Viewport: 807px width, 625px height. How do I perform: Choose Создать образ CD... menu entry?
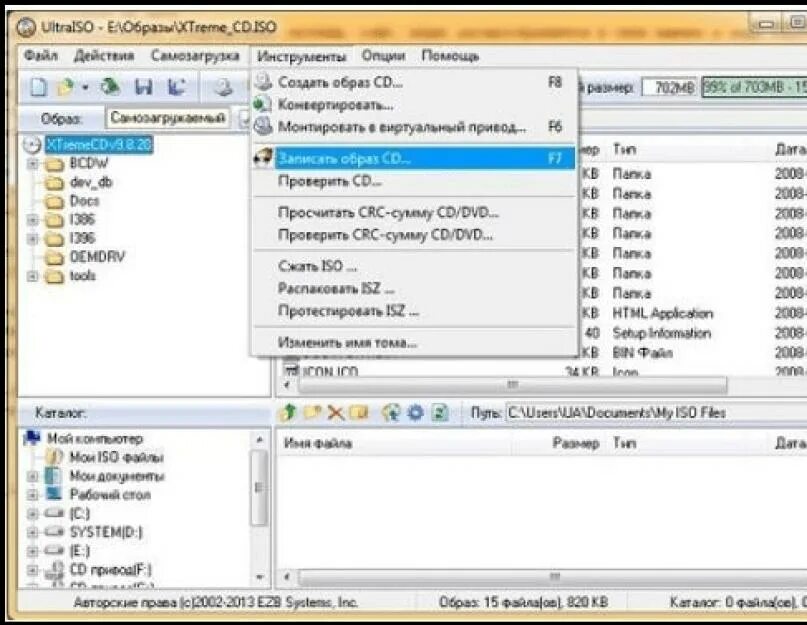(415, 82)
